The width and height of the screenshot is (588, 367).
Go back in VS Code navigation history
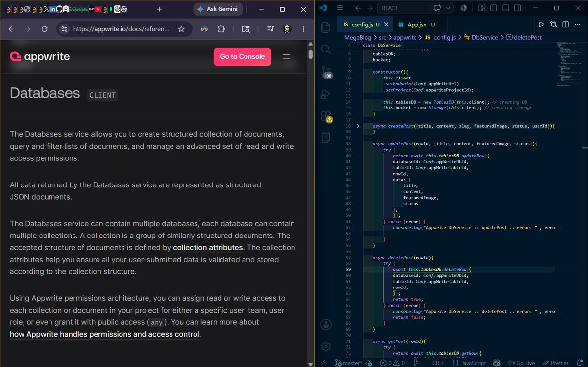click(x=358, y=8)
